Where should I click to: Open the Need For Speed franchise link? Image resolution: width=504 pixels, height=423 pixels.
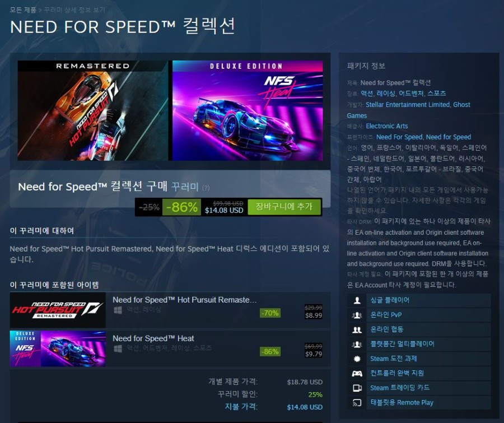(399, 137)
